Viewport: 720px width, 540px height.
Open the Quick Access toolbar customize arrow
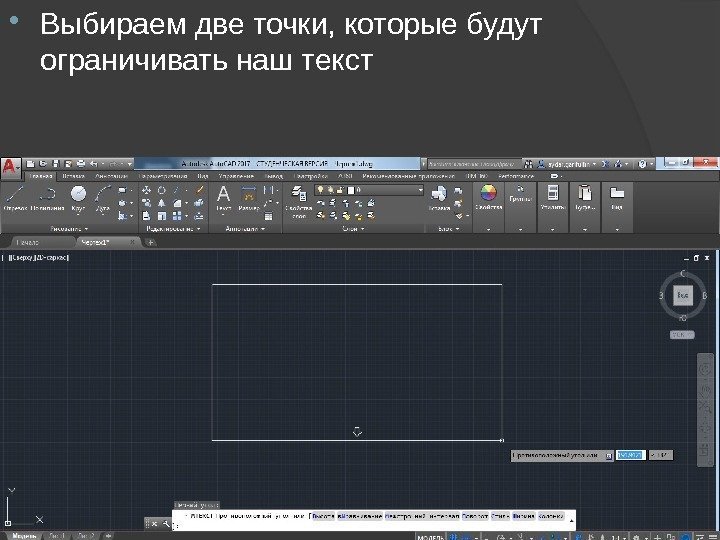130,163
